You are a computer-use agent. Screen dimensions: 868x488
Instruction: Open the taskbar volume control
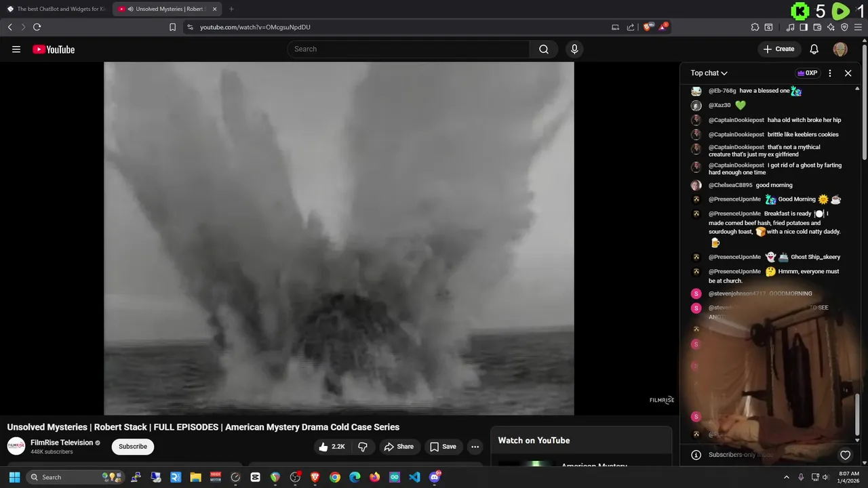[825, 477]
